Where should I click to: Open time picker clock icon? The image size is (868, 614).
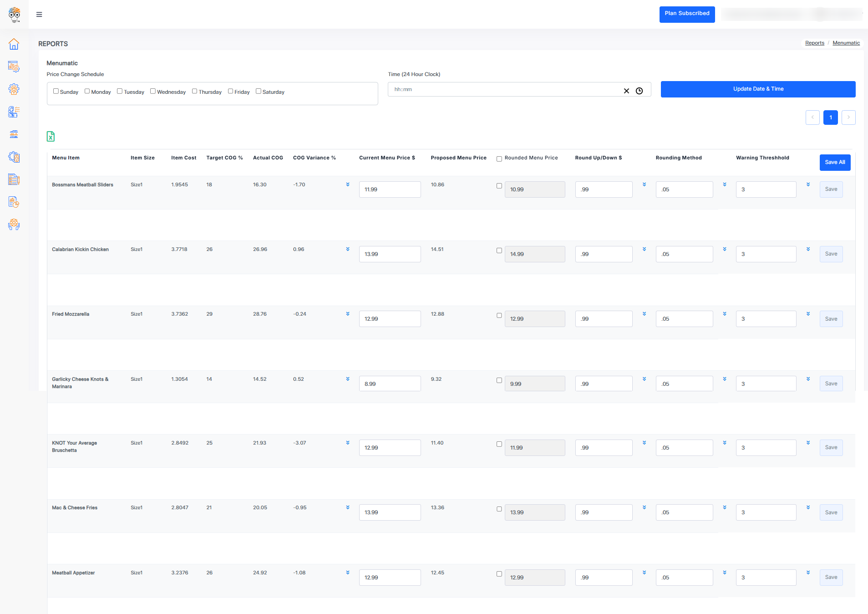coord(639,91)
